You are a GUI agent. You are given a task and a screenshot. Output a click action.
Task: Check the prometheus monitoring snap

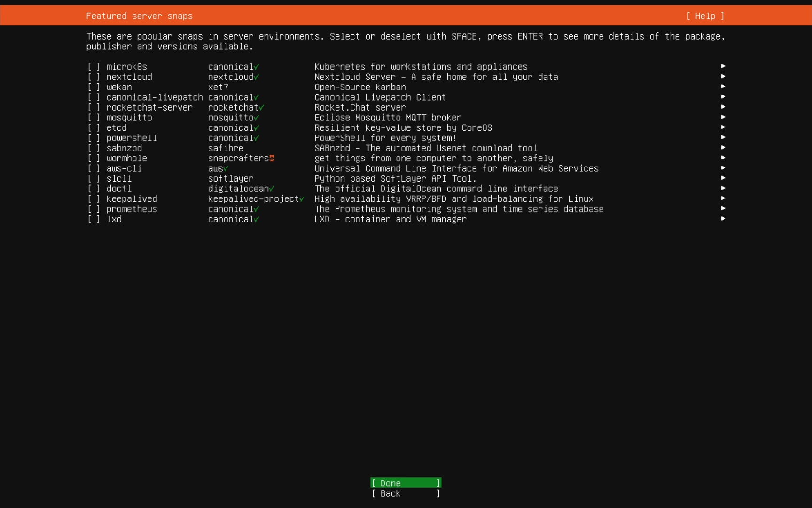pos(94,209)
